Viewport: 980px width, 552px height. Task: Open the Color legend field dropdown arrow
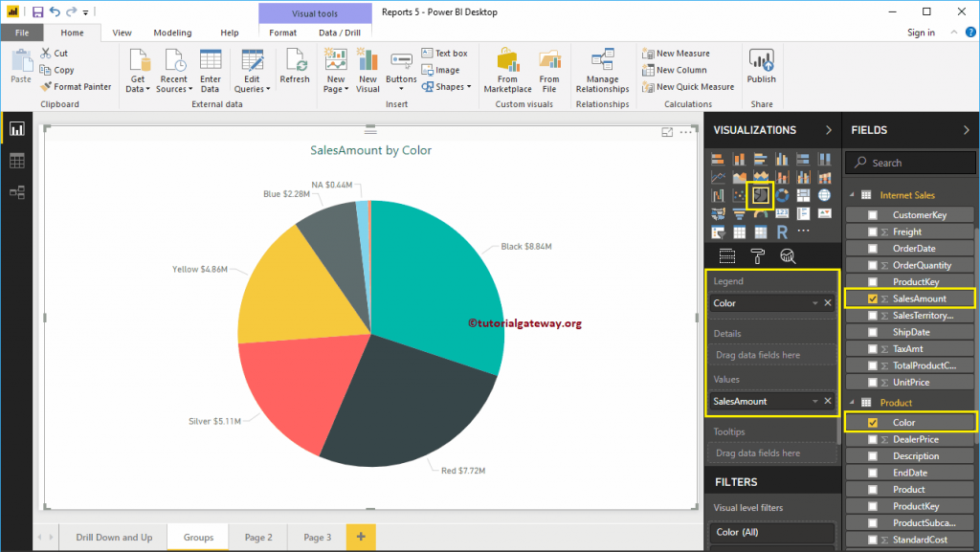coord(814,303)
